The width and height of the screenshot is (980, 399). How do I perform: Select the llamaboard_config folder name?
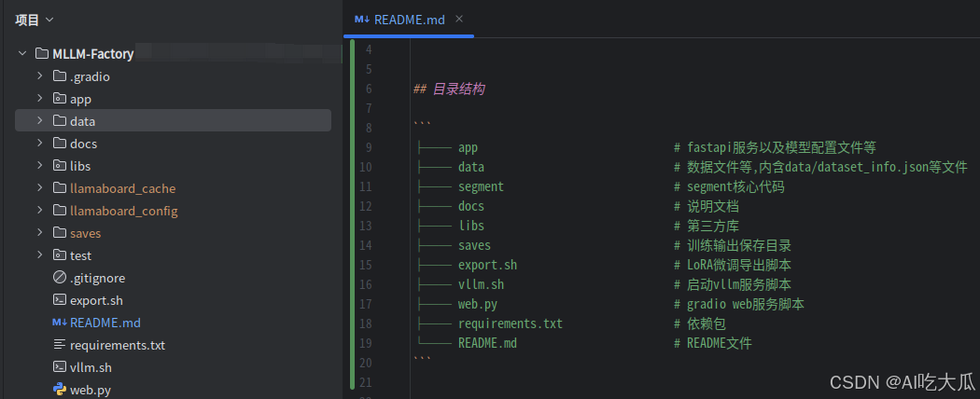coord(124,211)
